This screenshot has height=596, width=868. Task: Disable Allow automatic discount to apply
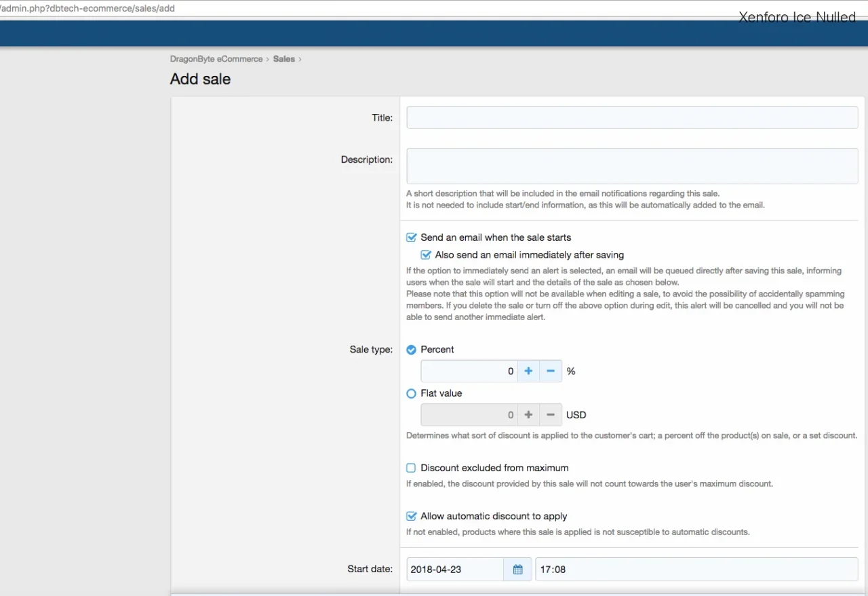(x=411, y=517)
